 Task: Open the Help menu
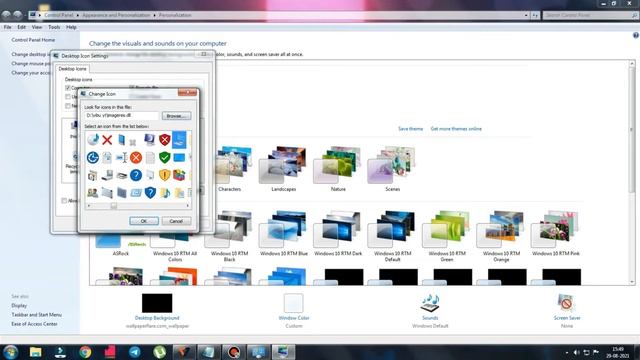(x=71, y=27)
